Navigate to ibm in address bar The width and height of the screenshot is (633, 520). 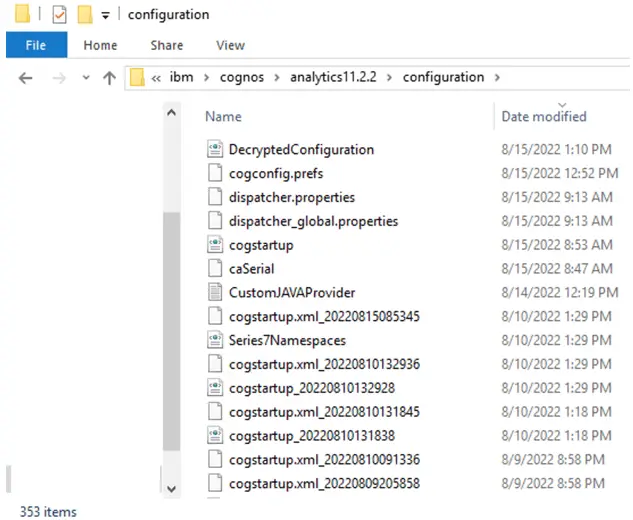(181, 77)
